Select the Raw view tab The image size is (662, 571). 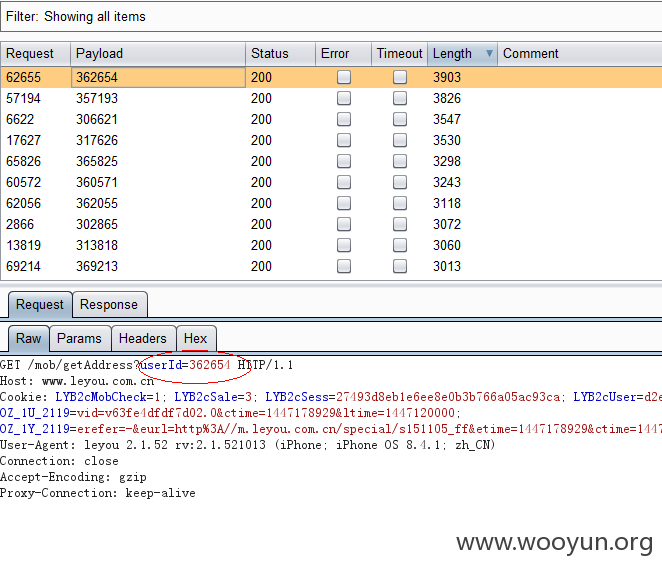29,338
